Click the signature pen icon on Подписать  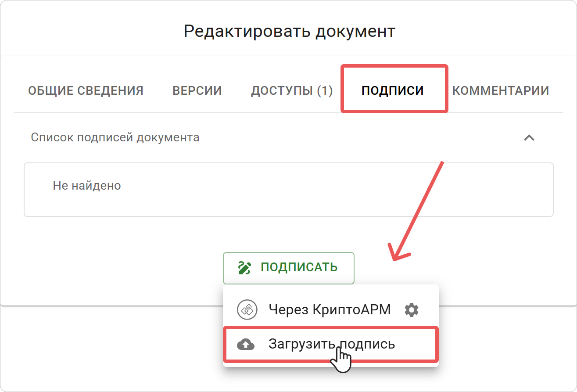[x=245, y=267]
